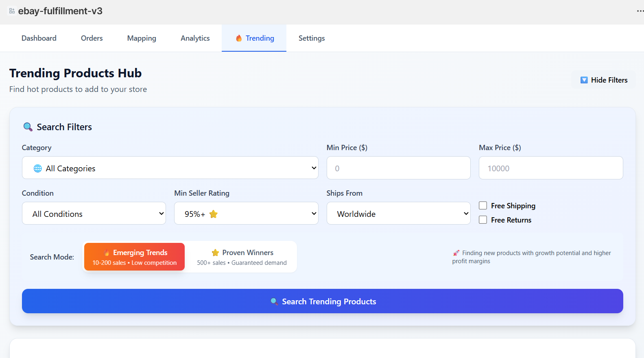
Task: Check the Free Returns option
Action: [483, 220]
